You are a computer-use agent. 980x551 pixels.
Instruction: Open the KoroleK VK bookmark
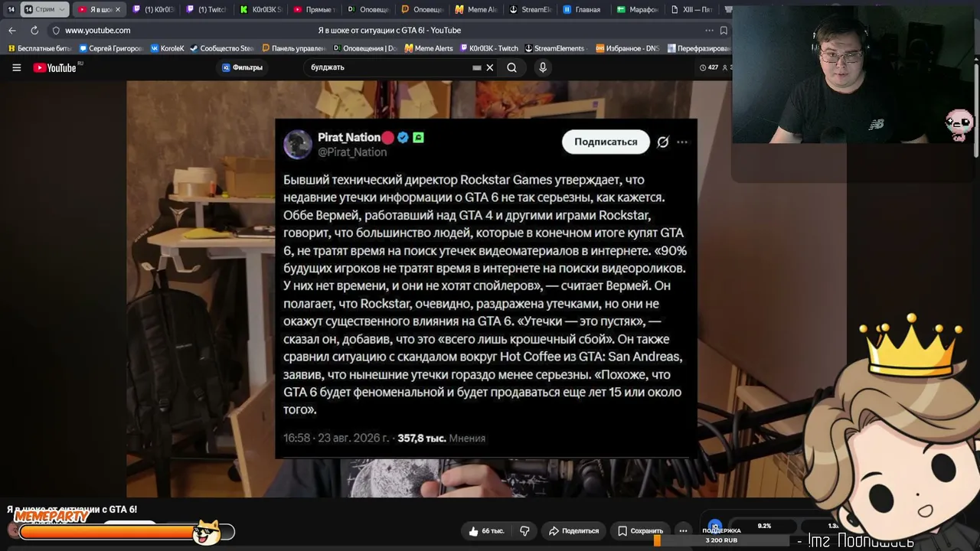(168, 48)
